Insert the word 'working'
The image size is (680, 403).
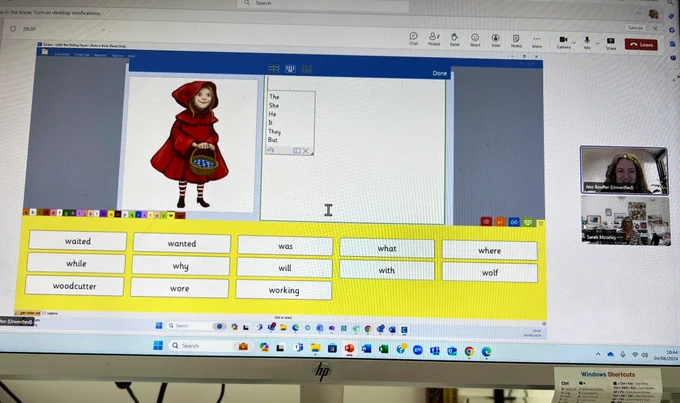coord(284,290)
